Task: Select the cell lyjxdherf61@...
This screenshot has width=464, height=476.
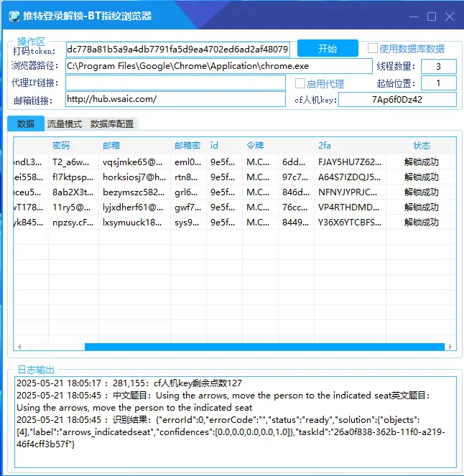Action: coord(134,207)
